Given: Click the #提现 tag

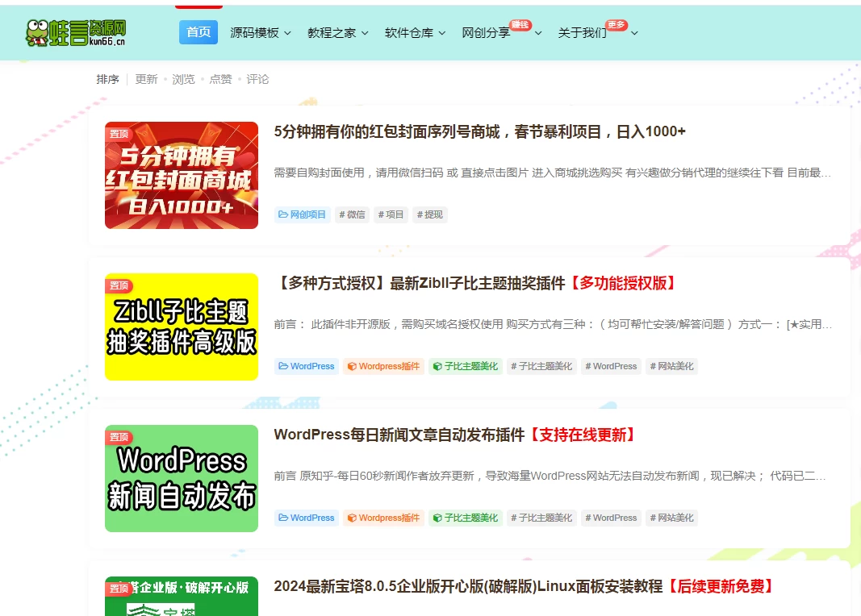Looking at the screenshot, I should point(430,214).
